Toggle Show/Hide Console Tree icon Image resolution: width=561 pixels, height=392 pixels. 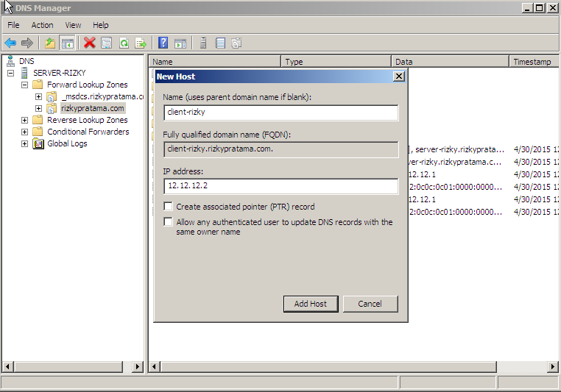[x=67, y=43]
